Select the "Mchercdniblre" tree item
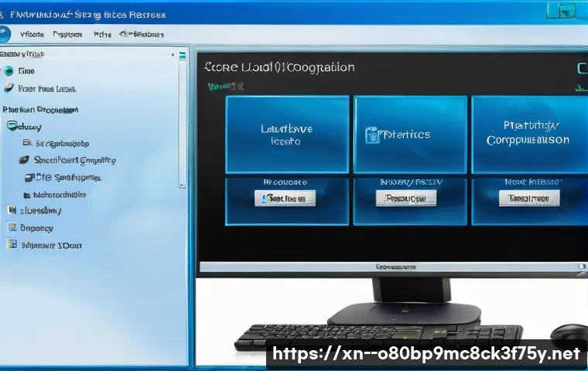The width and height of the screenshot is (588, 371). tap(60, 195)
